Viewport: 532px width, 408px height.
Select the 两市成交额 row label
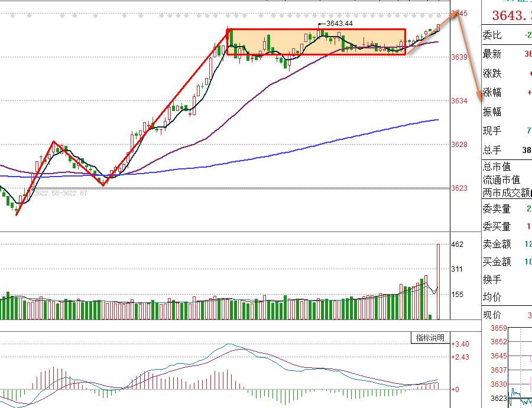(x=506, y=193)
